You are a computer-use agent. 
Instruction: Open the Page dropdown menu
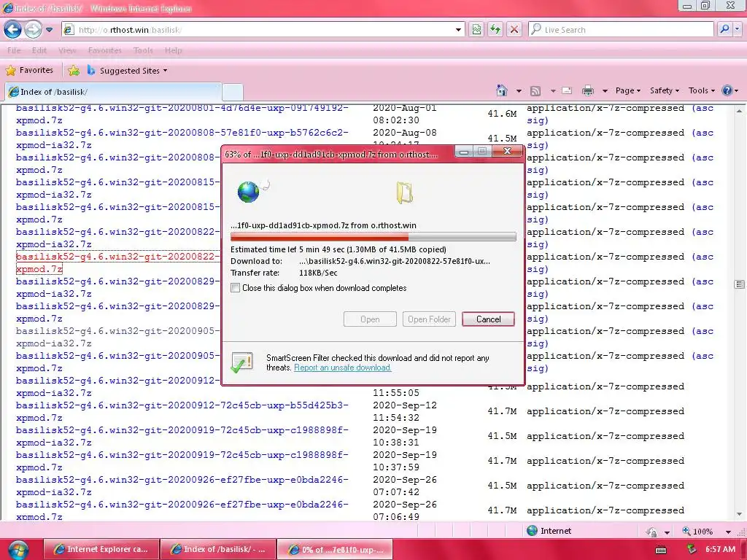pyautogui.click(x=627, y=90)
